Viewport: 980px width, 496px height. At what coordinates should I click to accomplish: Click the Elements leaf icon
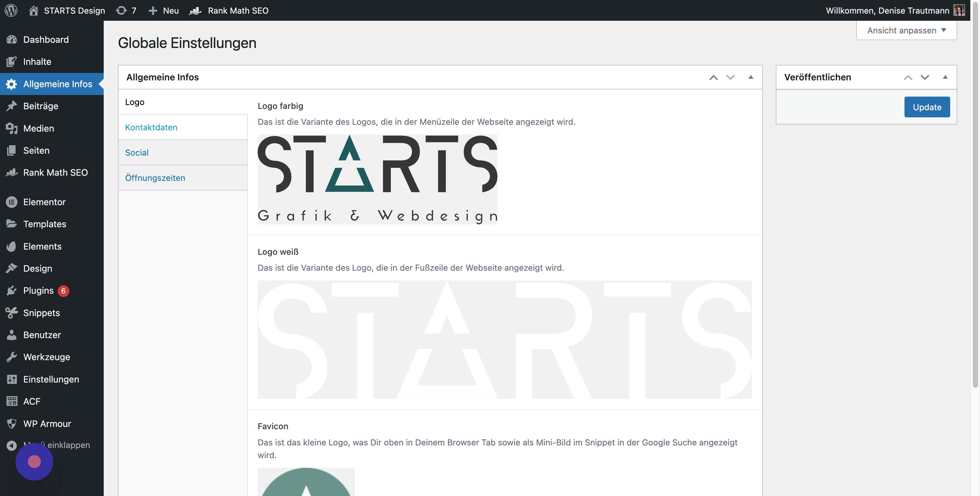click(12, 246)
